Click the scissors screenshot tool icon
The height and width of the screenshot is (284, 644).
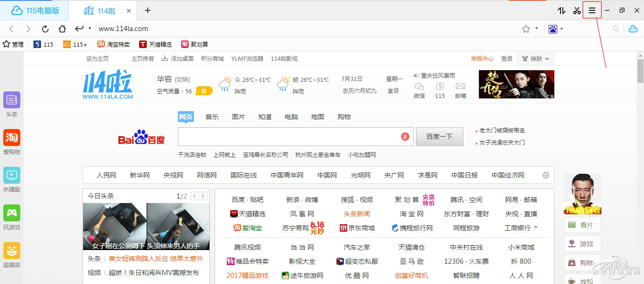click(577, 10)
